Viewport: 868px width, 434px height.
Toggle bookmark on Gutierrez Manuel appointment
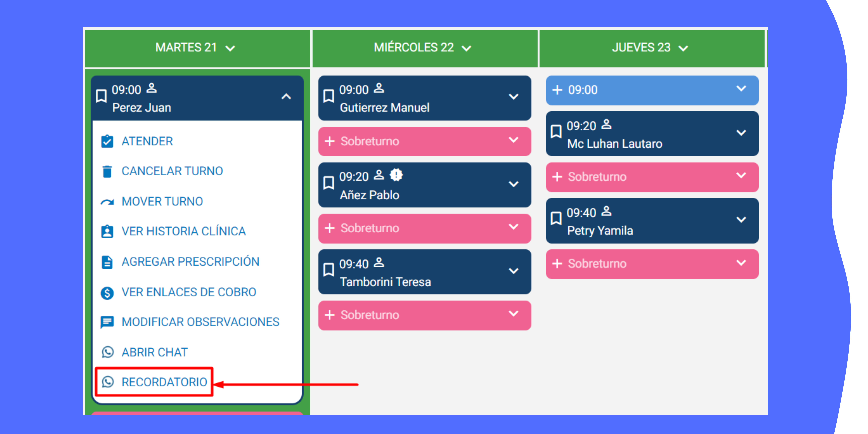tap(329, 96)
